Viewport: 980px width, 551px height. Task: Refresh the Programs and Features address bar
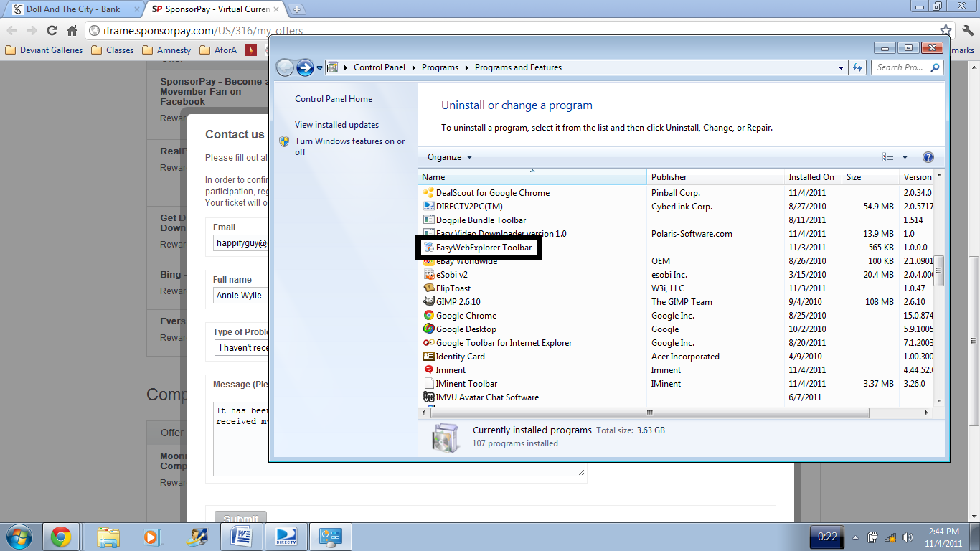coord(857,67)
